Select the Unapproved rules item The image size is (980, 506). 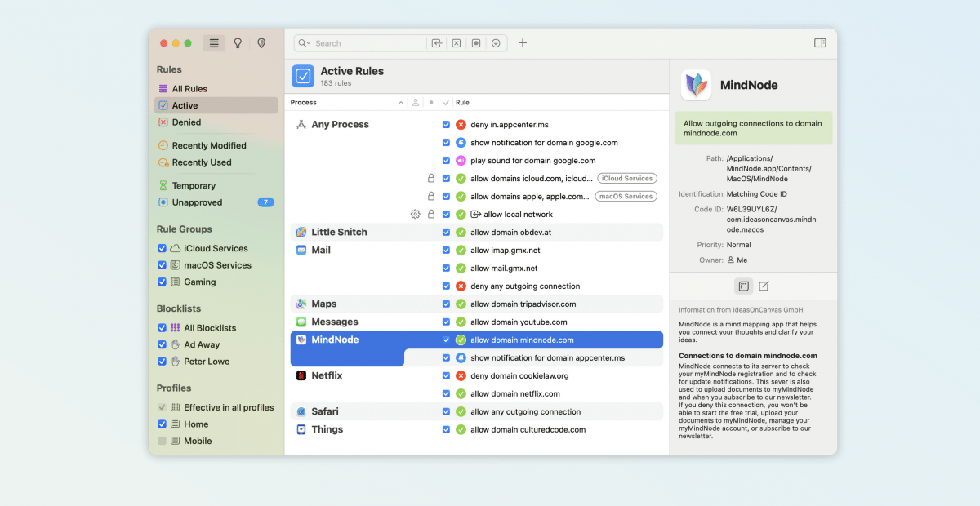pyautogui.click(x=197, y=202)
